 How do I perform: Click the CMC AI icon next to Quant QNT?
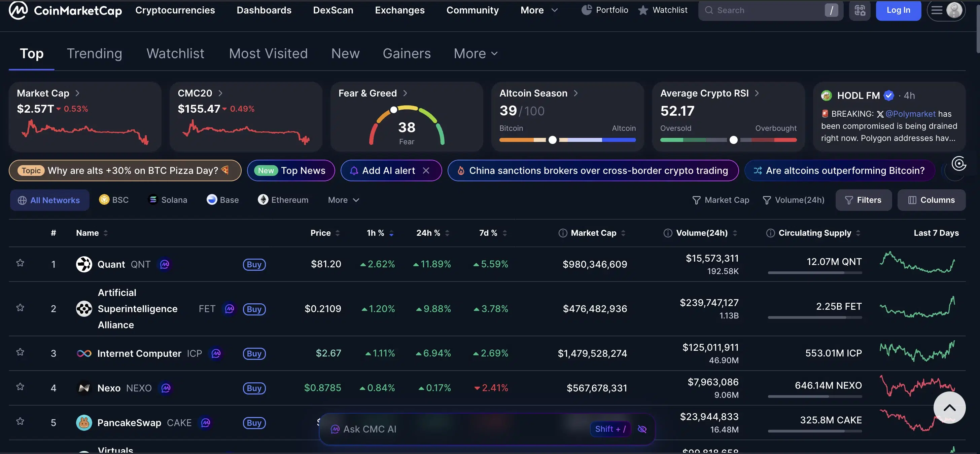click(165, 264)
